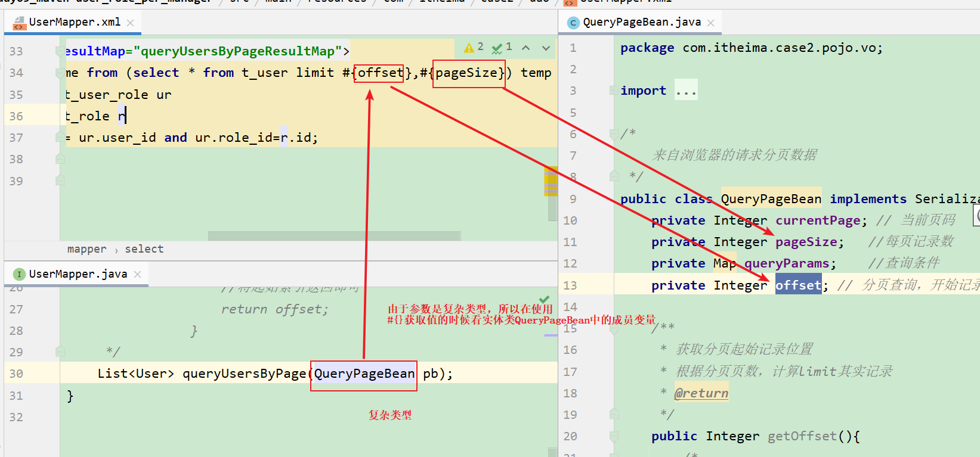Click the horizontal scrollbar of the XML editor
Viewport: 980px width, 457px height.
coord(334,236)
